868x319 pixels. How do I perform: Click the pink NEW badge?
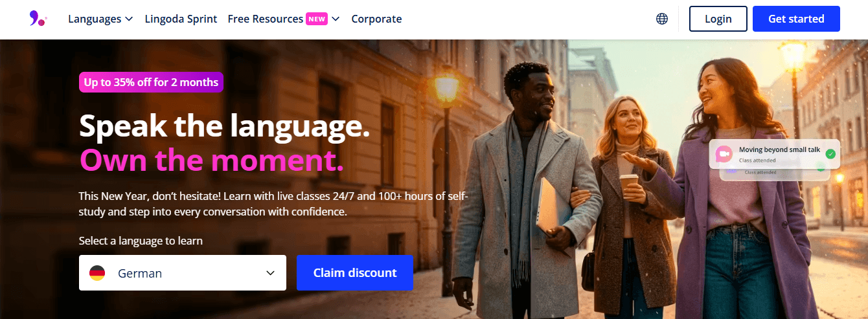point(317,19)
